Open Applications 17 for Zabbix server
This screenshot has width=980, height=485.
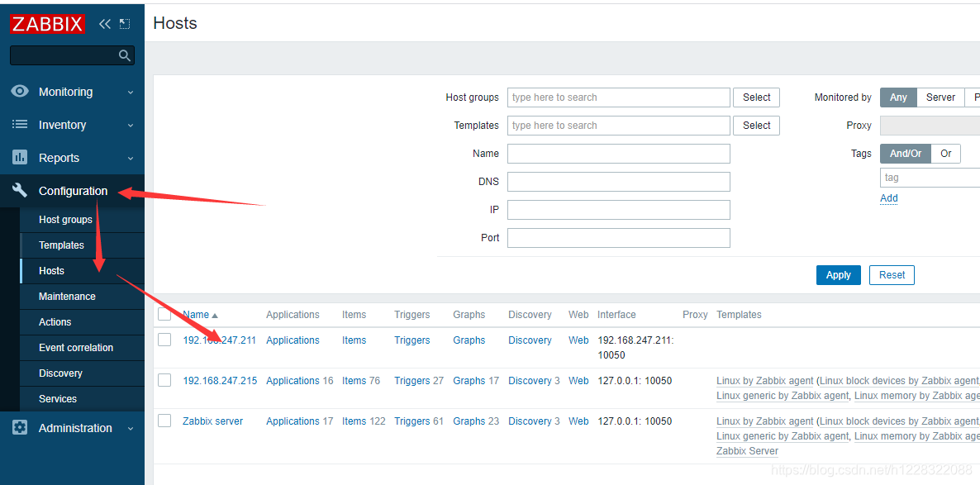pos(293,421)
